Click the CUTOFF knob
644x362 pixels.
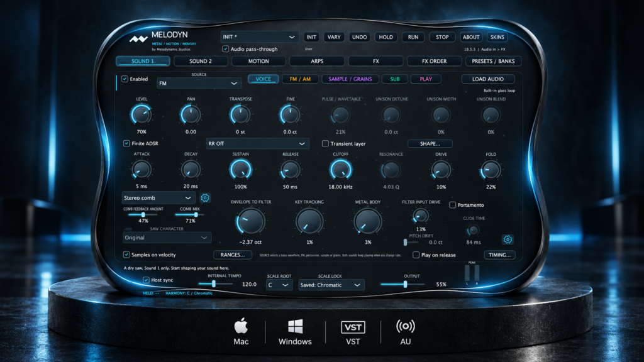click(x=340, y=170)
